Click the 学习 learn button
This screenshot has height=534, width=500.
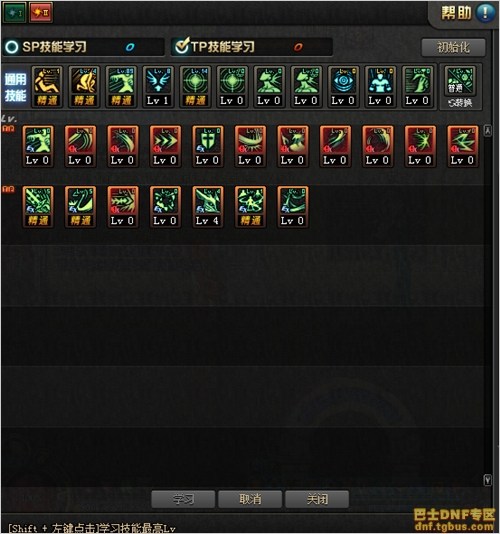[x=183, y=499]
